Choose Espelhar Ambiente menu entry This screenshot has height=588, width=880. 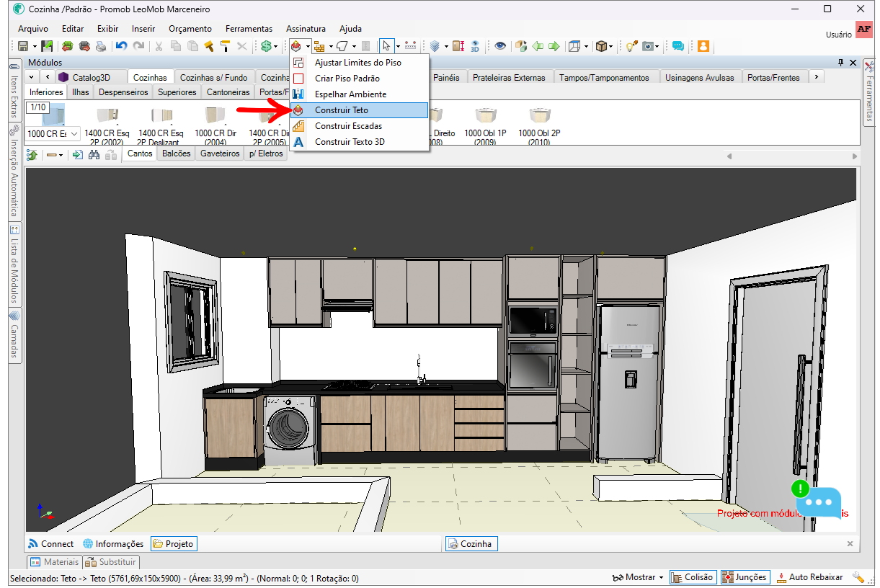click(358, 94)
